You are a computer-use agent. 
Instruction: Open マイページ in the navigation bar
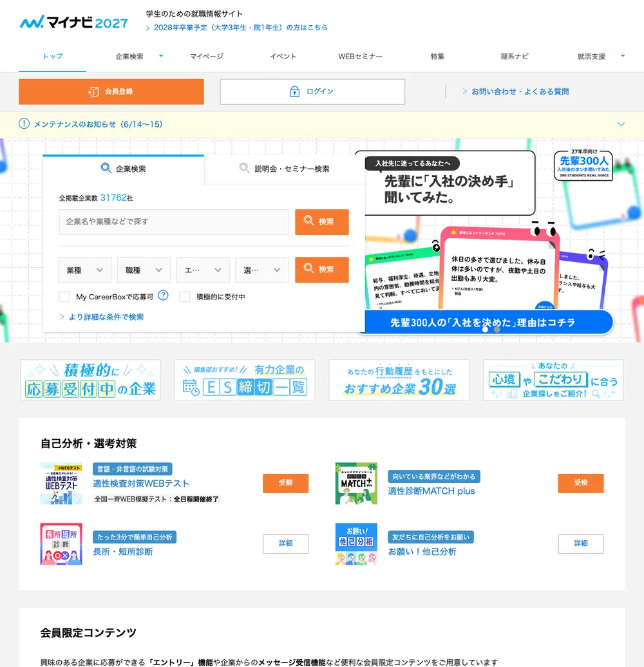[x=206, y=56]
